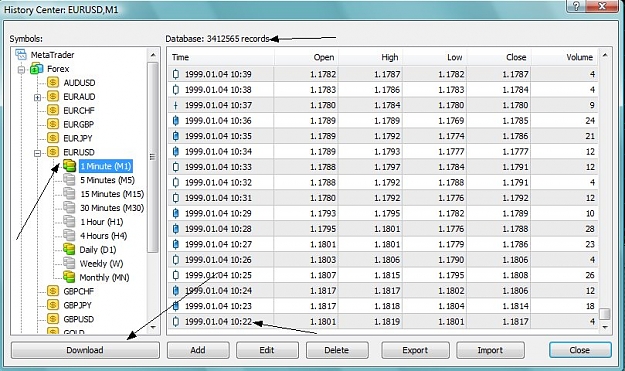
Task: Click symbols tree scroll down arrow
Action: click(x=153, y=328)
